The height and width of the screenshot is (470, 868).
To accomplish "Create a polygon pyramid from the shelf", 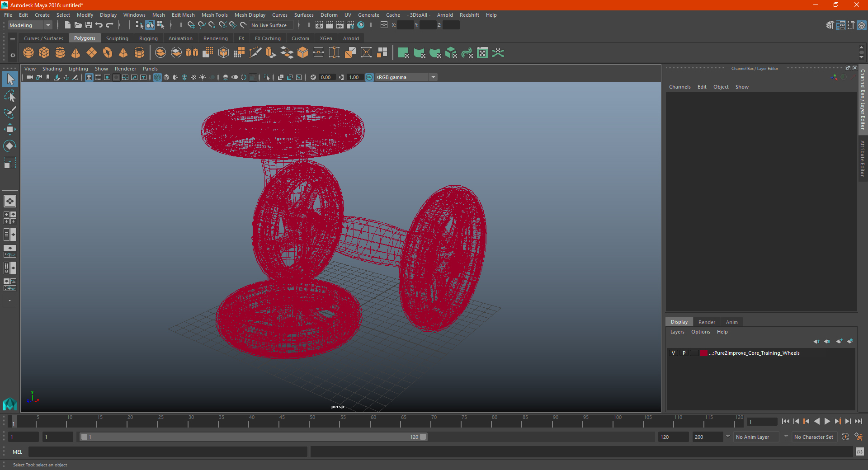I will point(123,53).
